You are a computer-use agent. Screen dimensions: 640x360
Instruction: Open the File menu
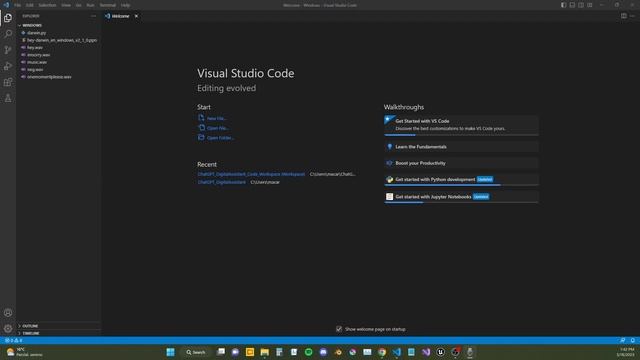pyautogui.click(x=18, y=5)
